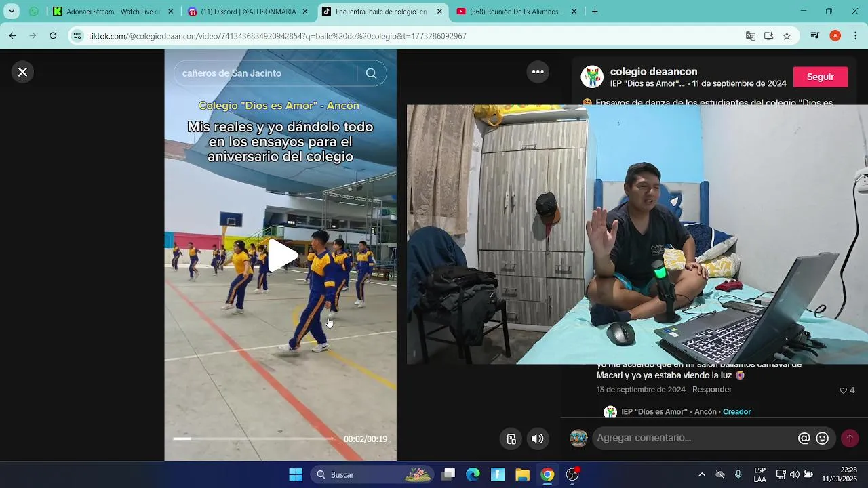The image size is (868, 488).
Task: Click the microphone icon in system tray
Action: coord(738,474)
